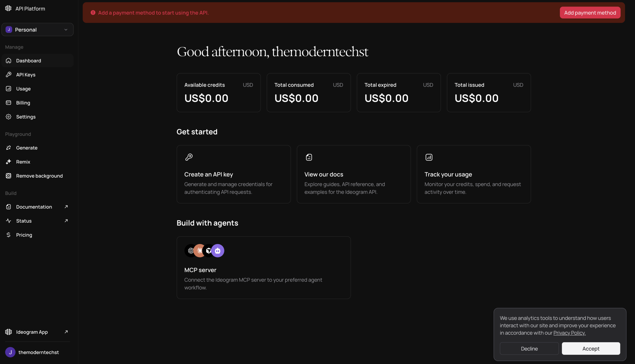635x364 pixels.
Task: Click the Dashboard home icon
Action: [8, 61]
